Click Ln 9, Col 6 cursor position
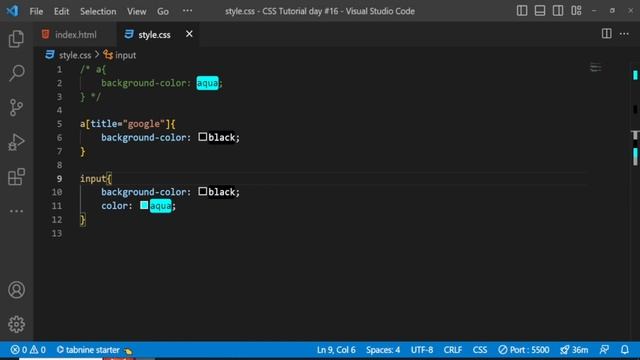Image resolution: width=640 pixels, height=360 pixels. pos(336,350)
